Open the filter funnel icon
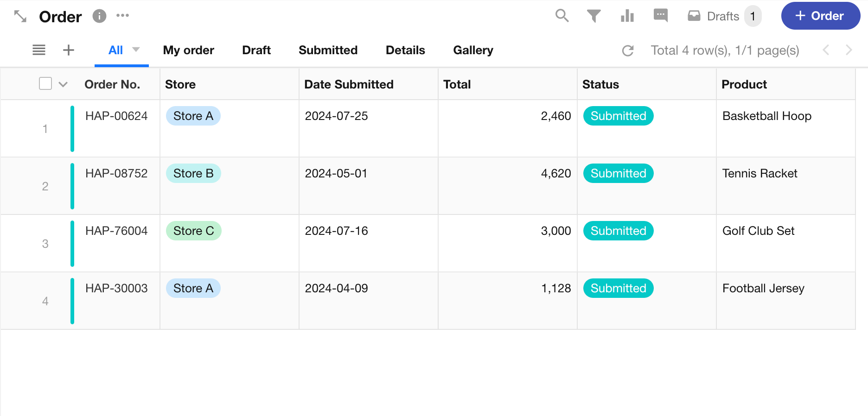Screen dimensions: 868x416 [594, 16]
